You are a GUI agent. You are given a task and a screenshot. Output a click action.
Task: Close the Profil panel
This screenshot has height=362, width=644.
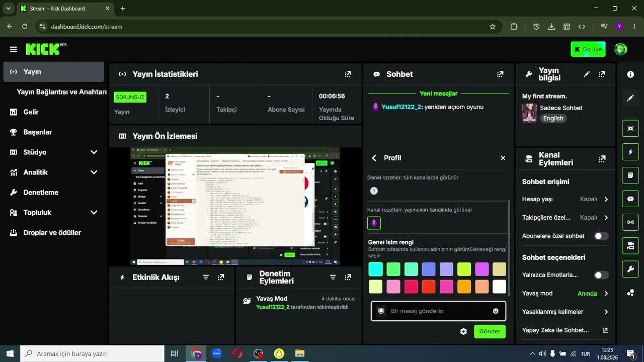(503, 158)
